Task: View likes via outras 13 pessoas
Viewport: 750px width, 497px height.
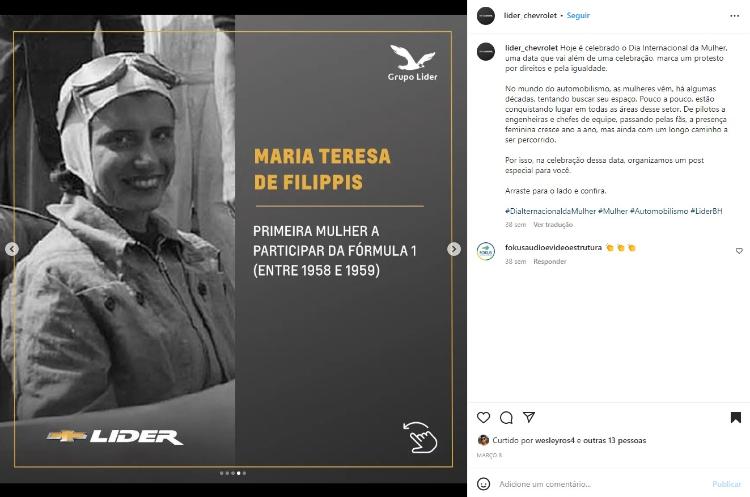Action: click(x=615, y=440)
